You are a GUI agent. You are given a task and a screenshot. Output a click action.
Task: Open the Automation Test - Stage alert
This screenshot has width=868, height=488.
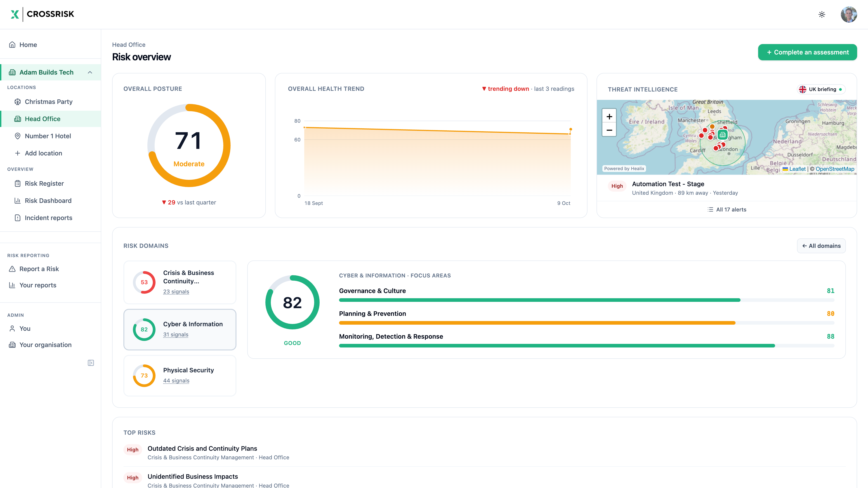click(726, 188)
